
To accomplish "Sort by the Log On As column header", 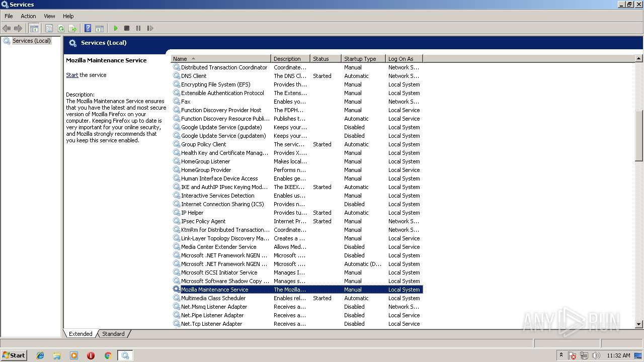I will click(404, 59).
